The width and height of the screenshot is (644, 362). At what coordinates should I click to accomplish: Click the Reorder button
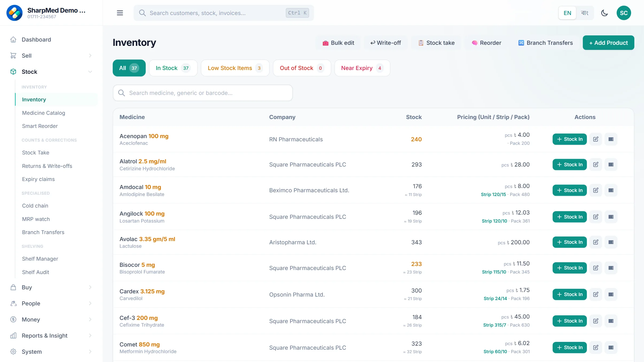[x=486, y=43]
